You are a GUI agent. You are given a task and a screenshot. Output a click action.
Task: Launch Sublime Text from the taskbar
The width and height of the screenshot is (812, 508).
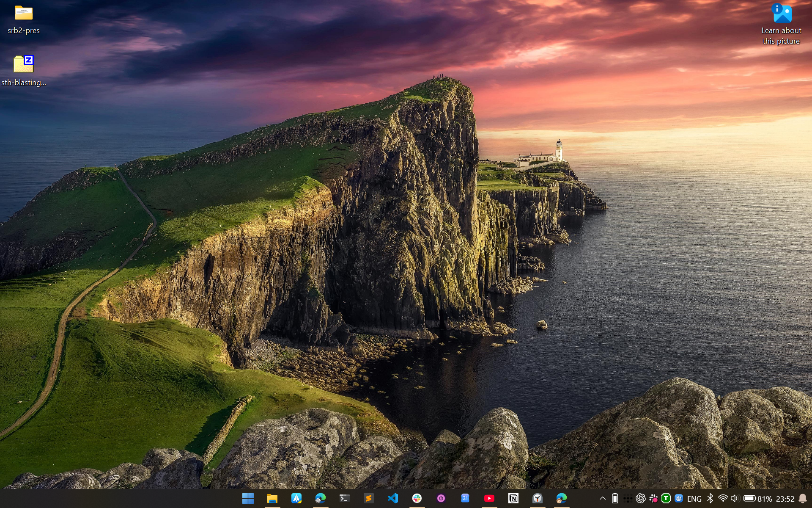tap(368, 498)
